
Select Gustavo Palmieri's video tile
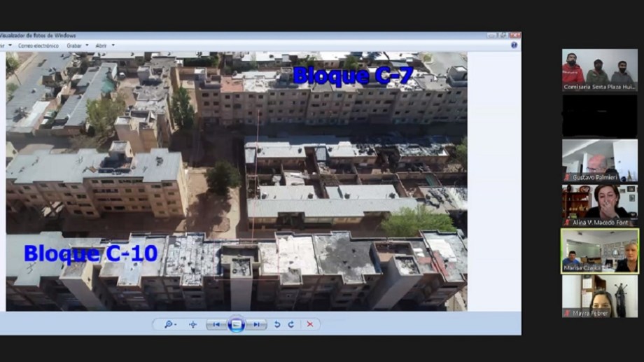[x=599, y=160]
